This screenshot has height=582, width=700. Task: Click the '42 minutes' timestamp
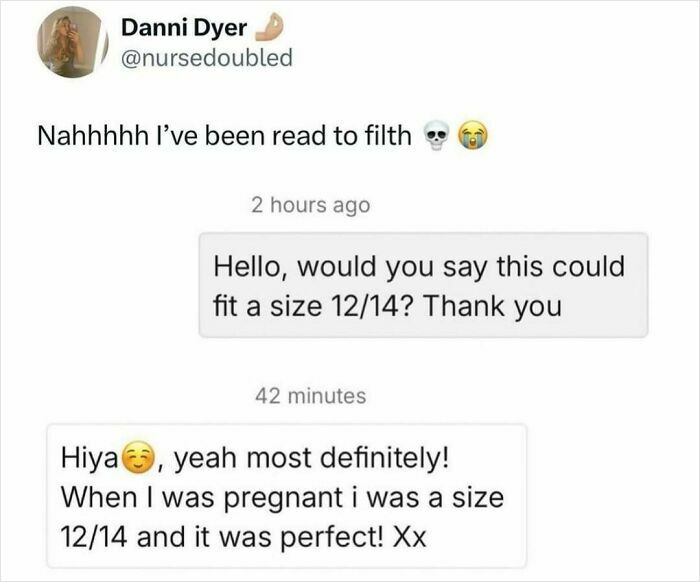click(x=309, y=396)
